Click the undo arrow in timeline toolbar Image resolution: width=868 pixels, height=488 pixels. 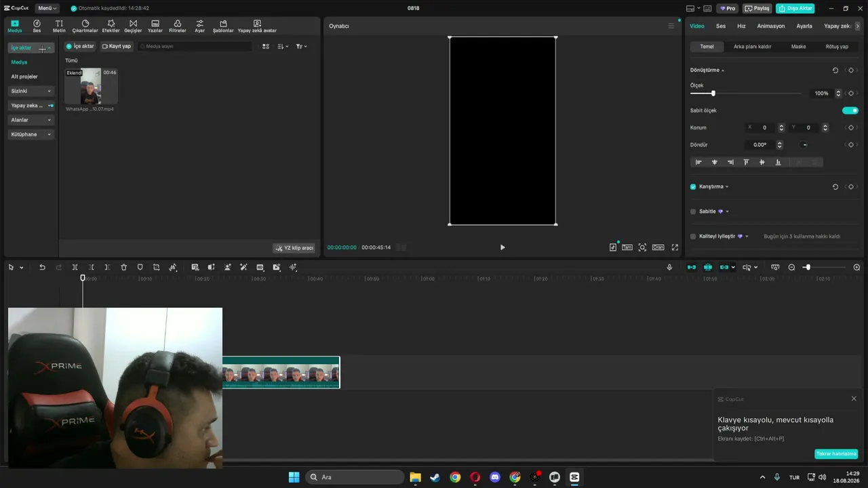[x=42, y=268]
